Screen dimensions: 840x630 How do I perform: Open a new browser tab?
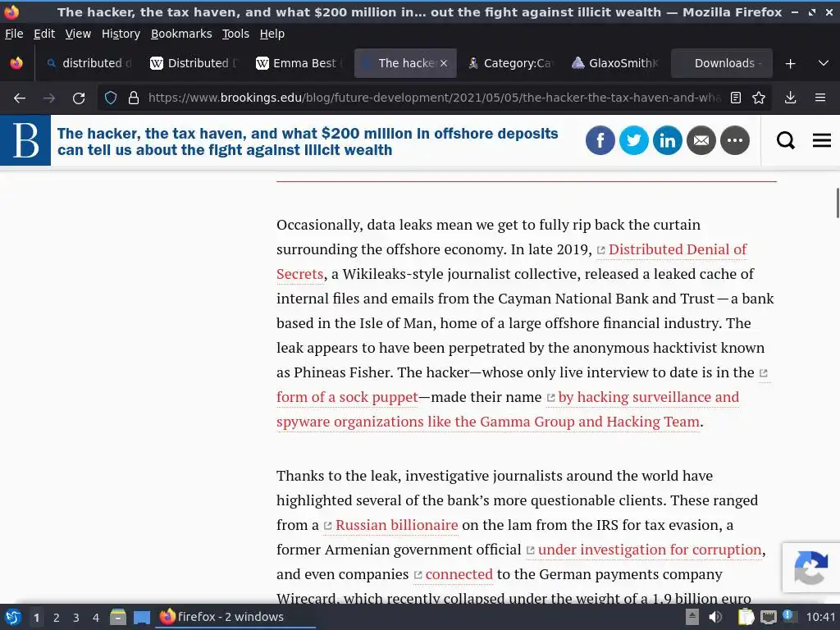[790, 64]
